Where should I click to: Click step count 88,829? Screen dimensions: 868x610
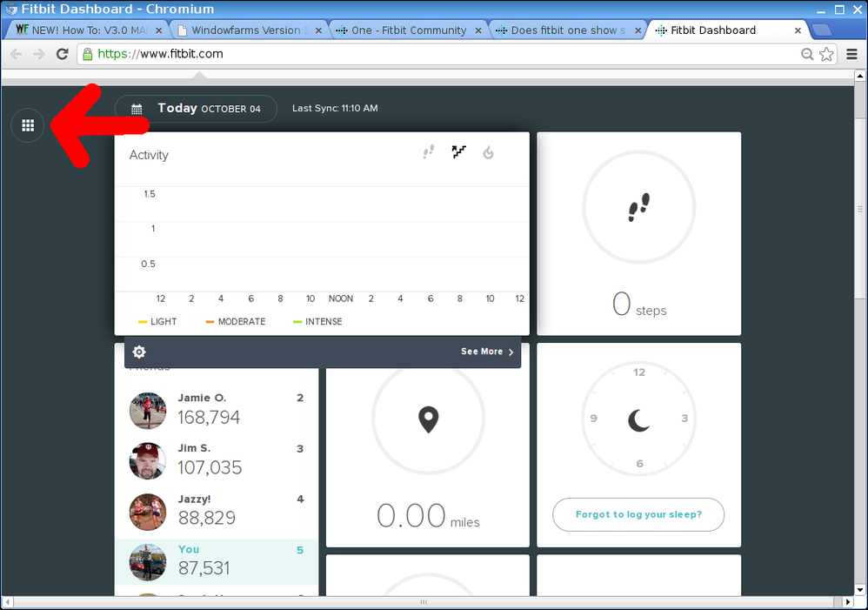[x=206, y=518]
